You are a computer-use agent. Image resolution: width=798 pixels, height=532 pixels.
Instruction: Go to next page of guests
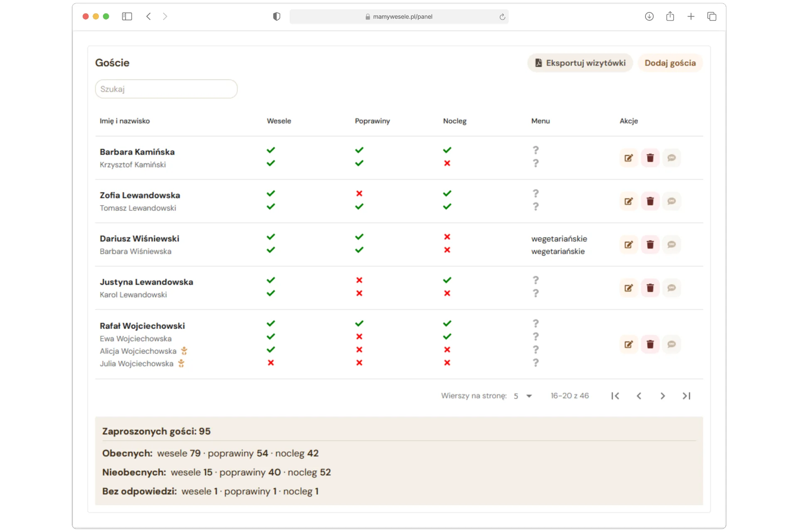663,396
